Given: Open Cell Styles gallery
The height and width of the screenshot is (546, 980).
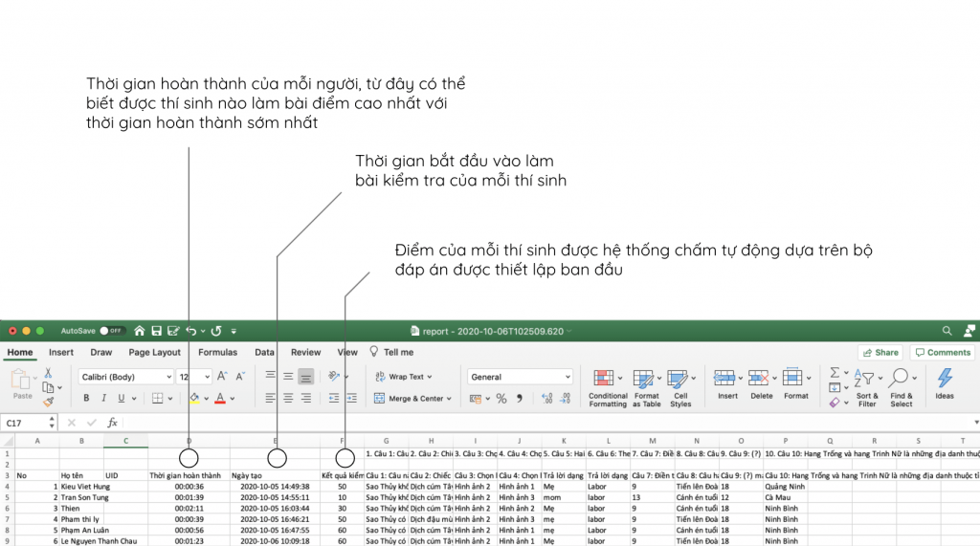Looking at the screenshot, I should tap(680, 388).
